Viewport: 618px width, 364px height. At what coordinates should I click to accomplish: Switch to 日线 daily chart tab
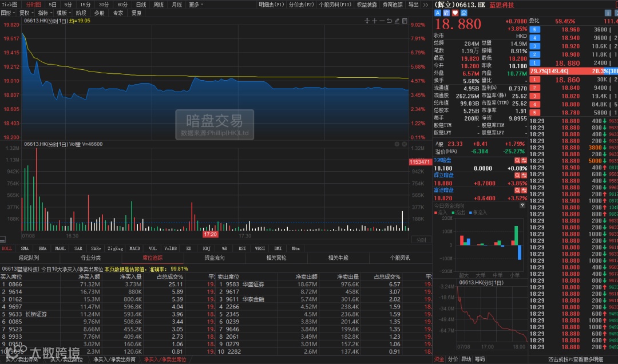pyautogui.click(x=141, y=5)
